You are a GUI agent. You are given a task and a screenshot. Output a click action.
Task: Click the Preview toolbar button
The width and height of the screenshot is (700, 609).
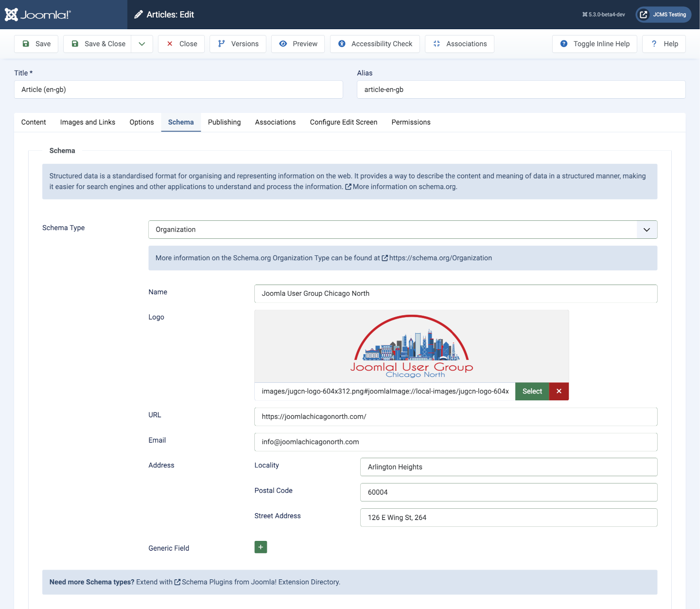[x=298, y=44]
